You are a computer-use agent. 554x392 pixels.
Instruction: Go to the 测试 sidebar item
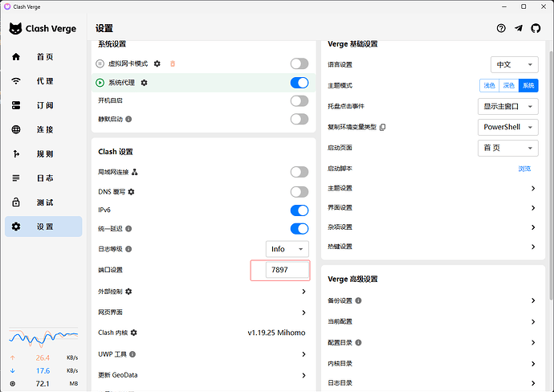[x=43, y=202]
